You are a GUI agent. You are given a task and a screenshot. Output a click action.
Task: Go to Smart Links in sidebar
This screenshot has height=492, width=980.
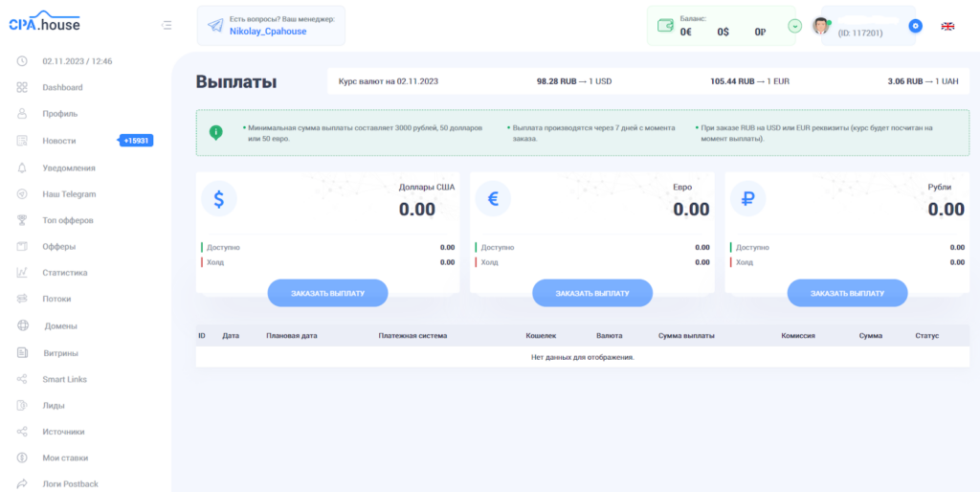64,379
